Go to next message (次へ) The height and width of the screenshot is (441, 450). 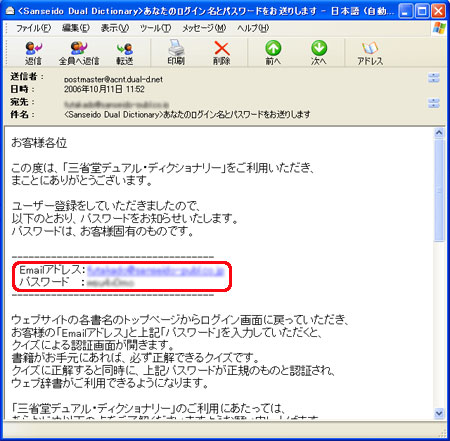[x=319, y=53]
